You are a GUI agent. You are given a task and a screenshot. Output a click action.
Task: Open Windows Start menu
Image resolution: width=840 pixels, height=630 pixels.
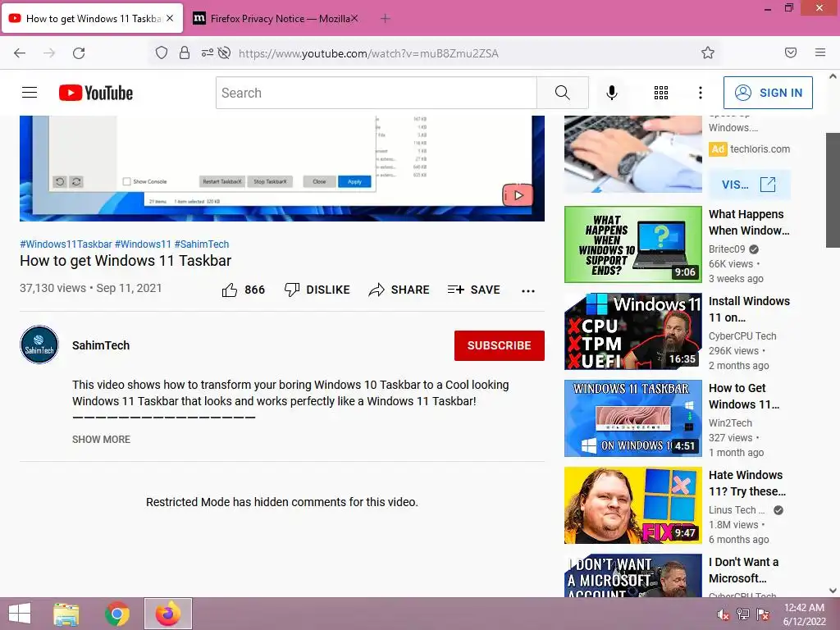20,614
